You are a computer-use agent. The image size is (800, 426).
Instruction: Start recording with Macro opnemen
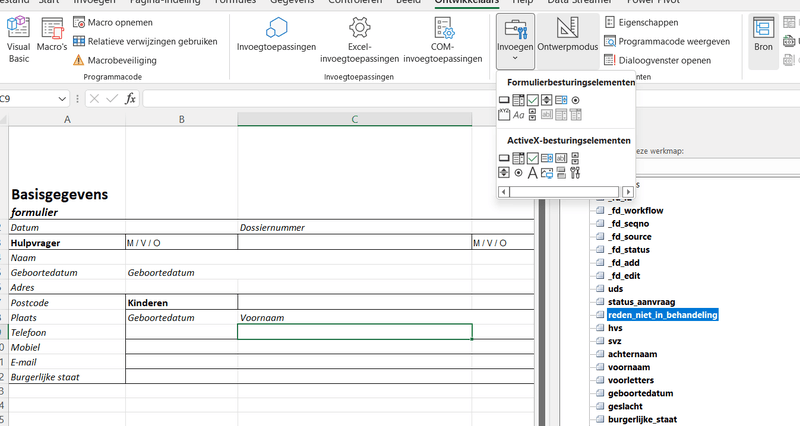click(113, 22)
